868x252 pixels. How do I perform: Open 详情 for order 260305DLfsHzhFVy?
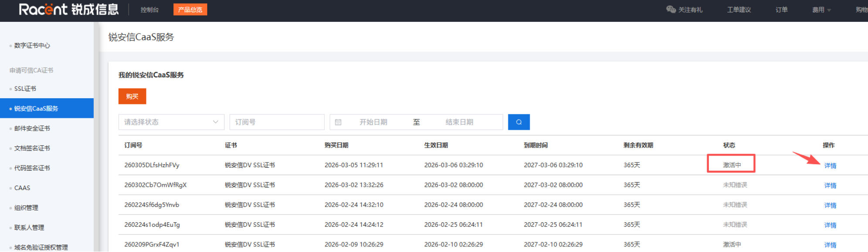point(830,166)
